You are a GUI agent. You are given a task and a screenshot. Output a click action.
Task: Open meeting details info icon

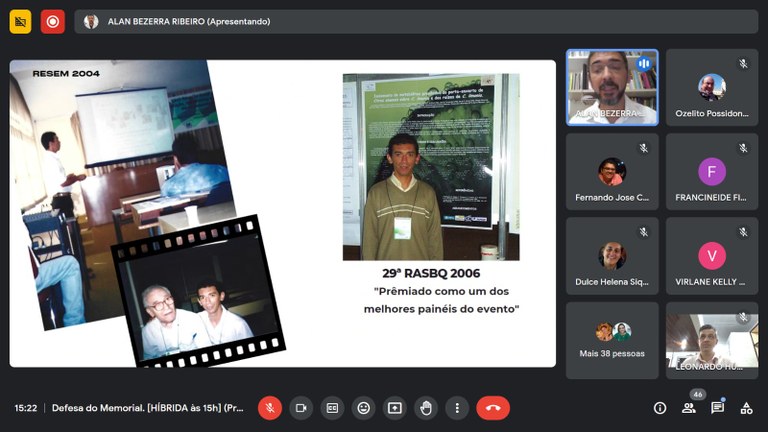click(x=660, y=408)
